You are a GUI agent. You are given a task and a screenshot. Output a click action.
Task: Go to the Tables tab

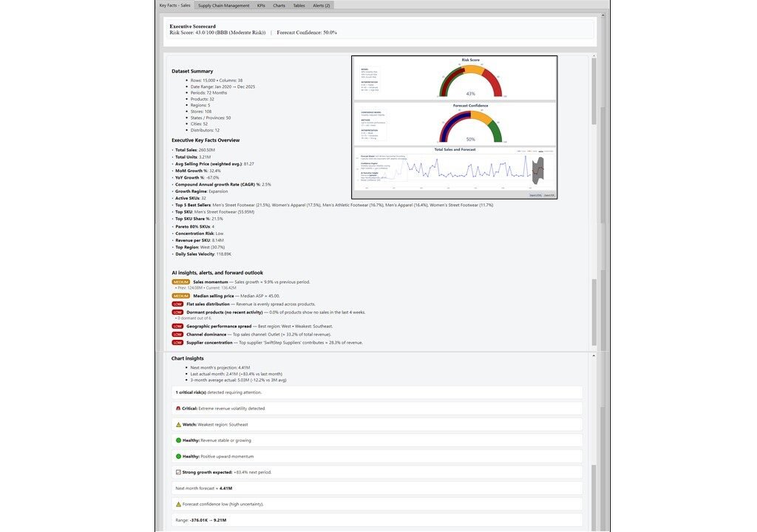tap(299, 5)
